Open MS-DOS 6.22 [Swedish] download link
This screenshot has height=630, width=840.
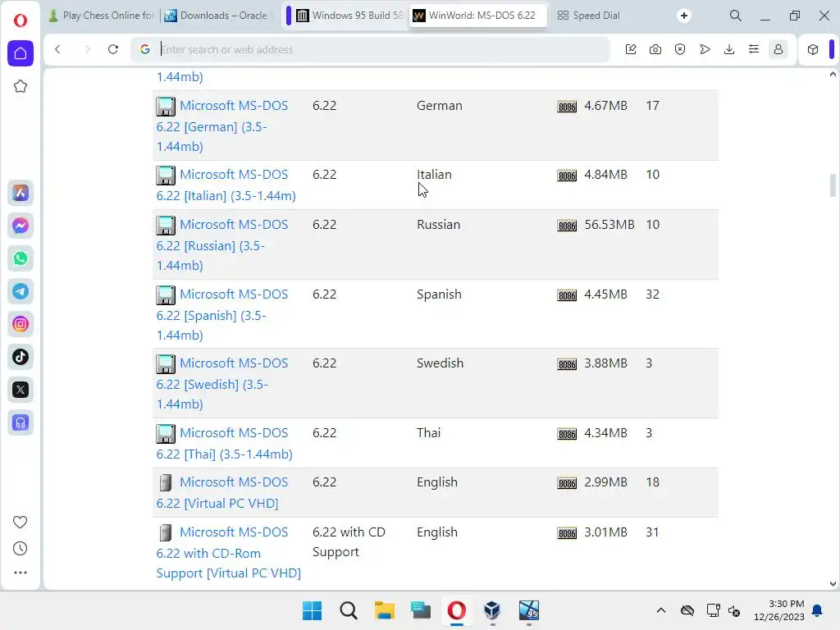(x=221, y=383)
